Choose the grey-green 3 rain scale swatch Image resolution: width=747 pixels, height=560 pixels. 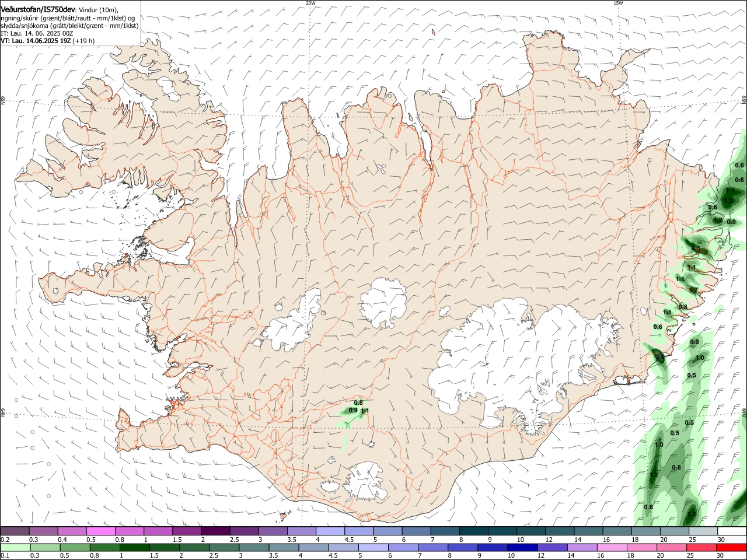(254, 547)
